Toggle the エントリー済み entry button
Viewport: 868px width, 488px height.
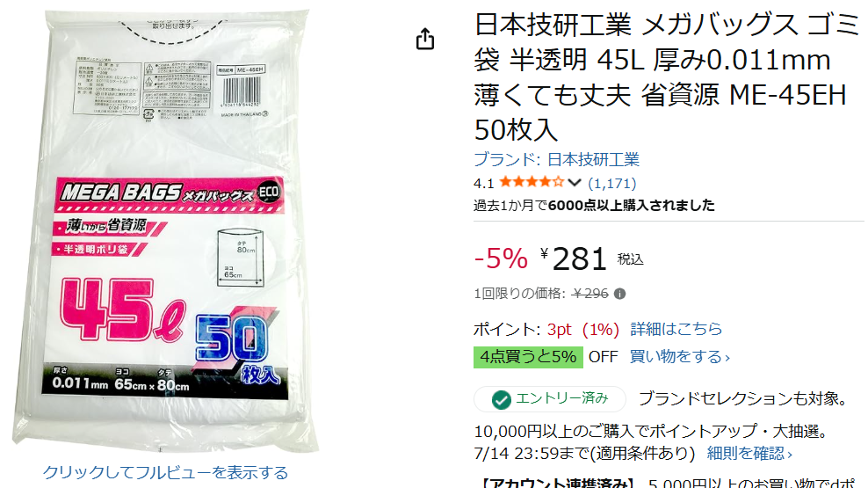[550, 399]
